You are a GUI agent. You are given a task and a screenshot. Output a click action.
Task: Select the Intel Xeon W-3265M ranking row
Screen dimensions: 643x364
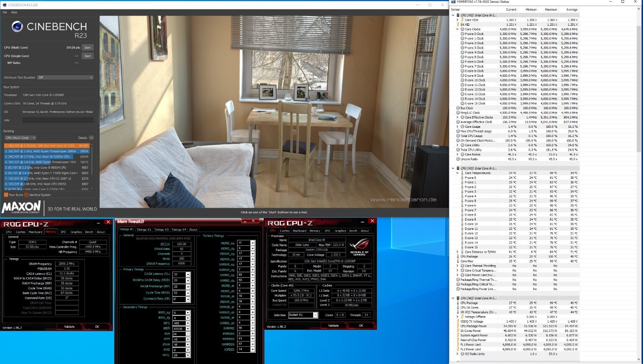point(47,157)
